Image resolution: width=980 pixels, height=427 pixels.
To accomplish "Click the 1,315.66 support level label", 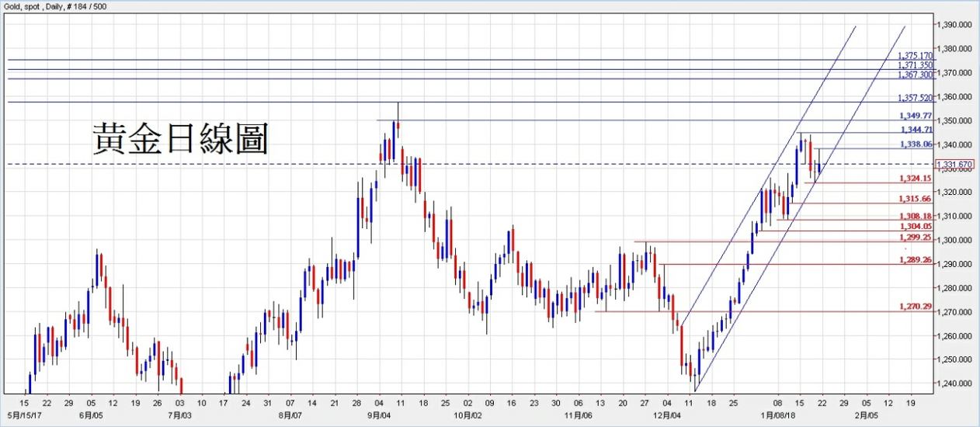I will pyautogui.click(x=915, y=199).
